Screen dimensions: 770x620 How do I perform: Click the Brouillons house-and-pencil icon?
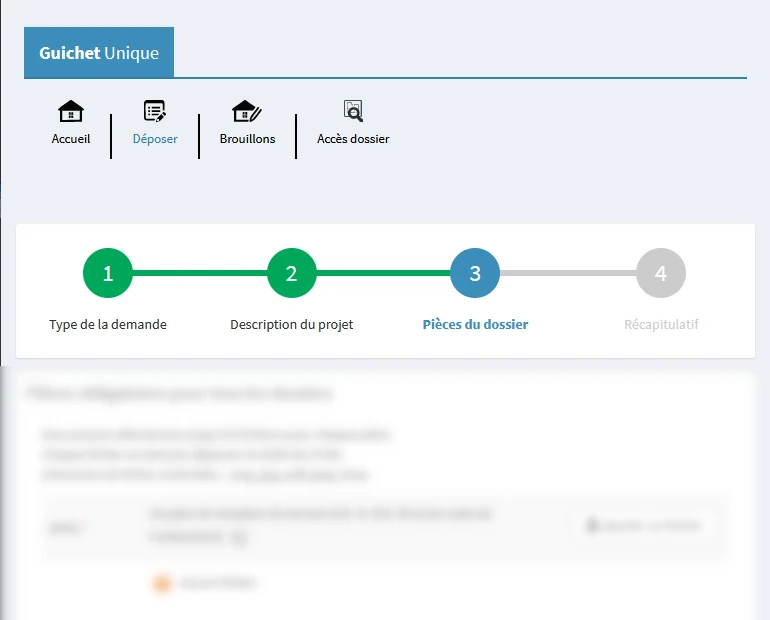coord(247,111)
